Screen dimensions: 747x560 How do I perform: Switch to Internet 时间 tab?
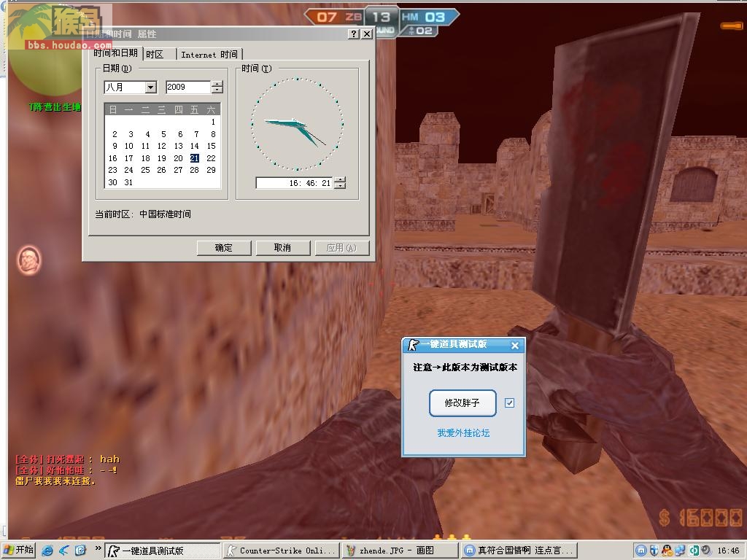[209, 54]
